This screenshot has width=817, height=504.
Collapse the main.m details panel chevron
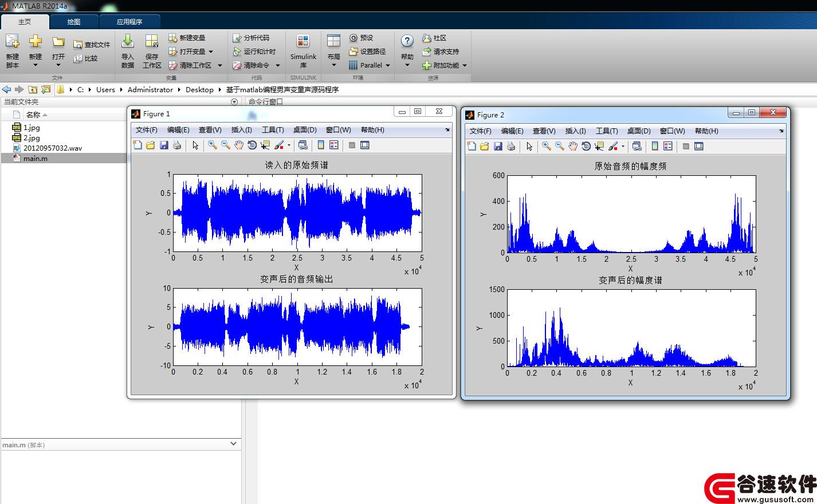pyautogui.click(x=233, y=444)
